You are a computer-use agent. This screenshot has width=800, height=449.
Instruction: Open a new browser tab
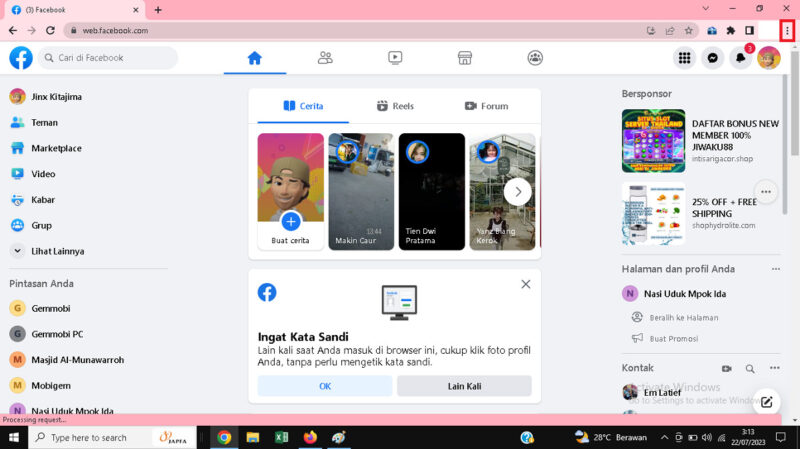tap(158, 10)
